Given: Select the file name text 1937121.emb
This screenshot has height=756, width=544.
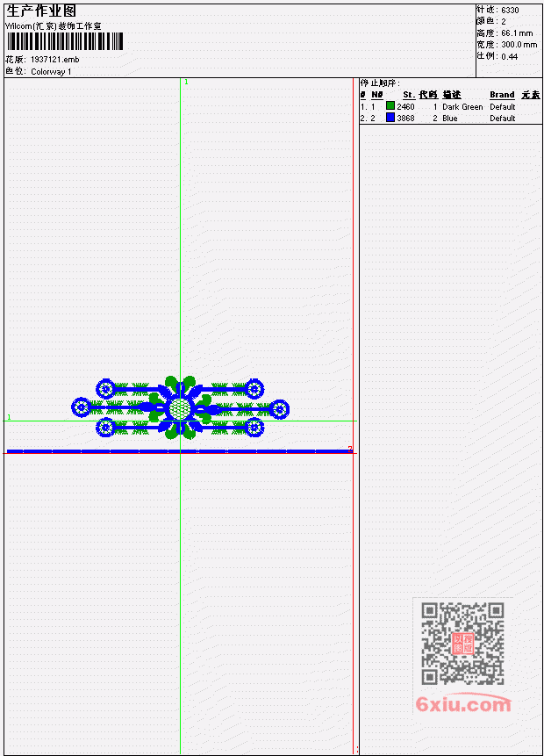Looking at the screenshot, I should tap(55, 60).
